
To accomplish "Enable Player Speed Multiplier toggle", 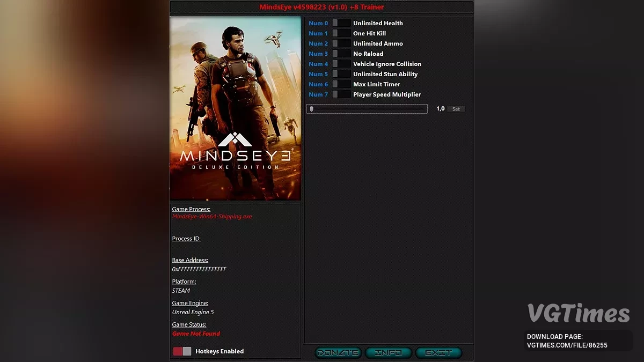I will tap(341, 94).
